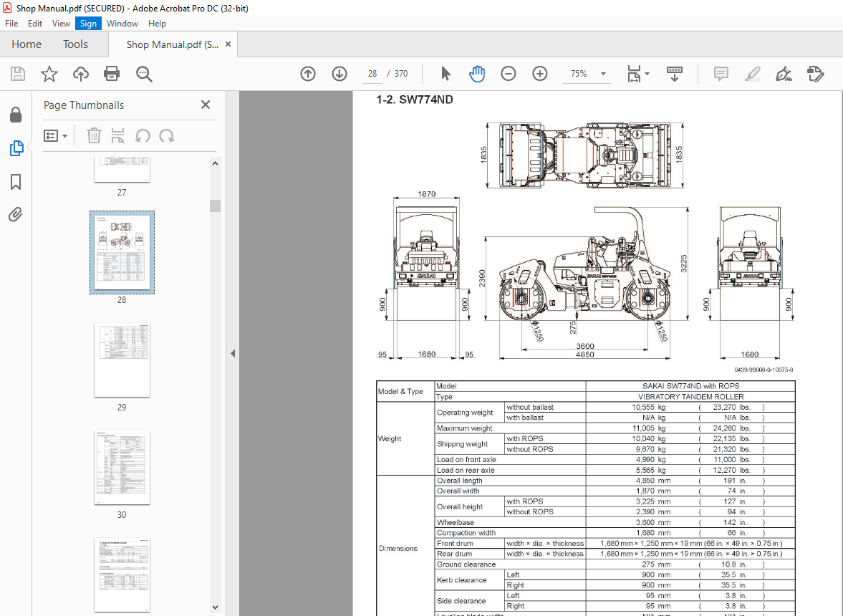
Task: Open the Window menu
Action: 122,24
